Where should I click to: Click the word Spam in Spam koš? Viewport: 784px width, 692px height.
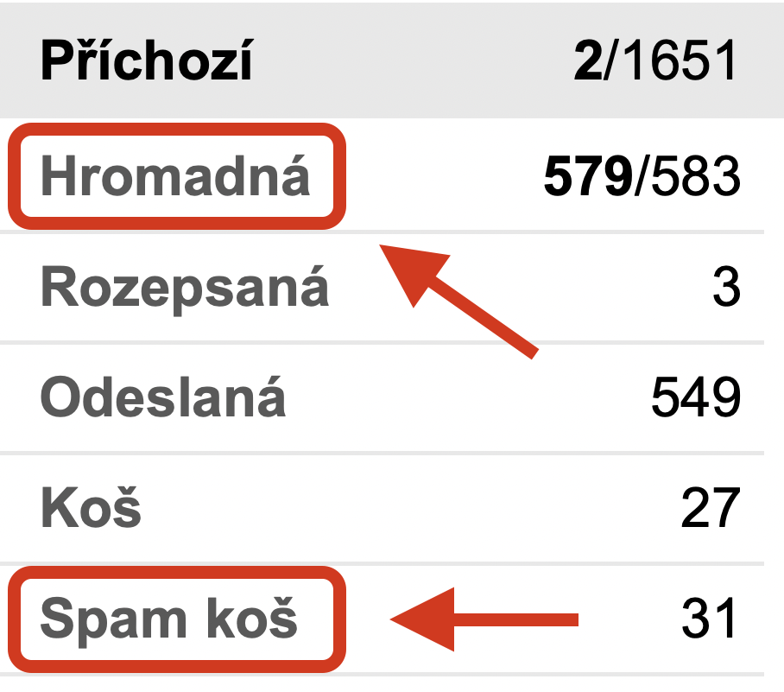[x=98, y=619]
